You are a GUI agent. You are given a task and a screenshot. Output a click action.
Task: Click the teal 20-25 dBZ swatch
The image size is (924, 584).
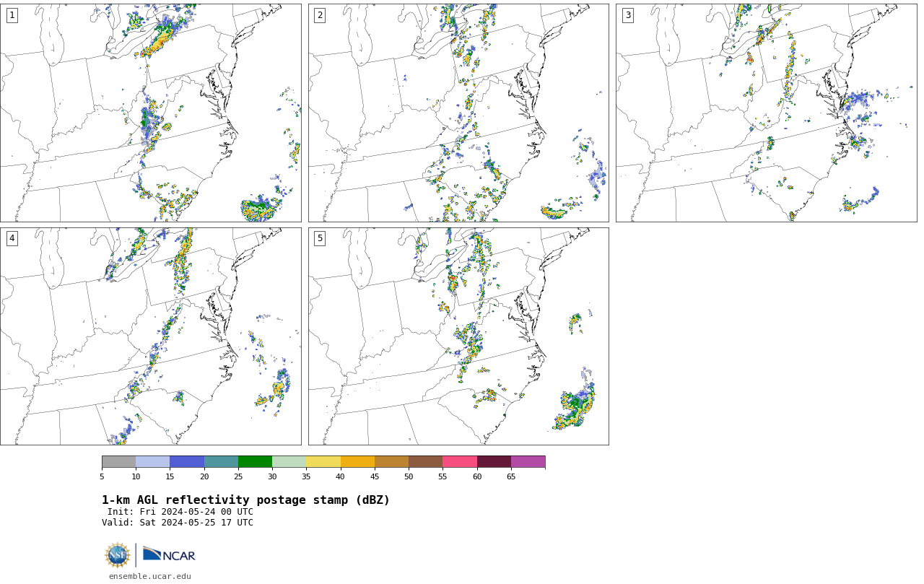click(x=221, y=462)
